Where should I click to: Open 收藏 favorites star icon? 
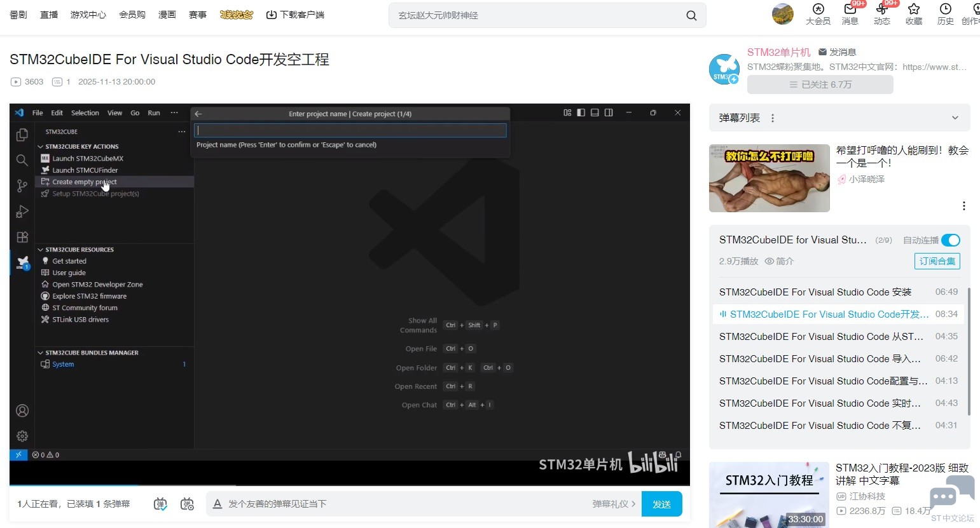pyautogui.click(x=914, y=15)
